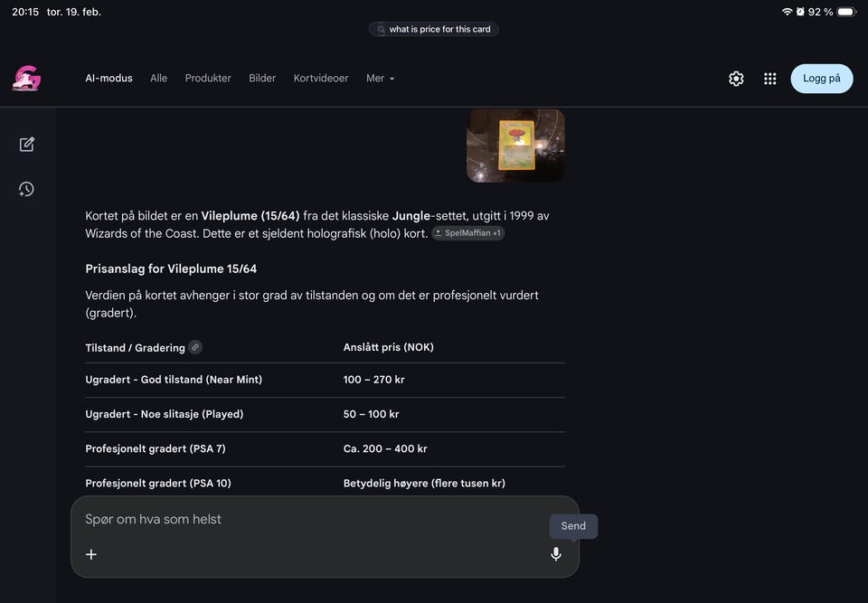The image size is (868, 603).
Task: Tap the top search query pill
Action: [434, 29]
